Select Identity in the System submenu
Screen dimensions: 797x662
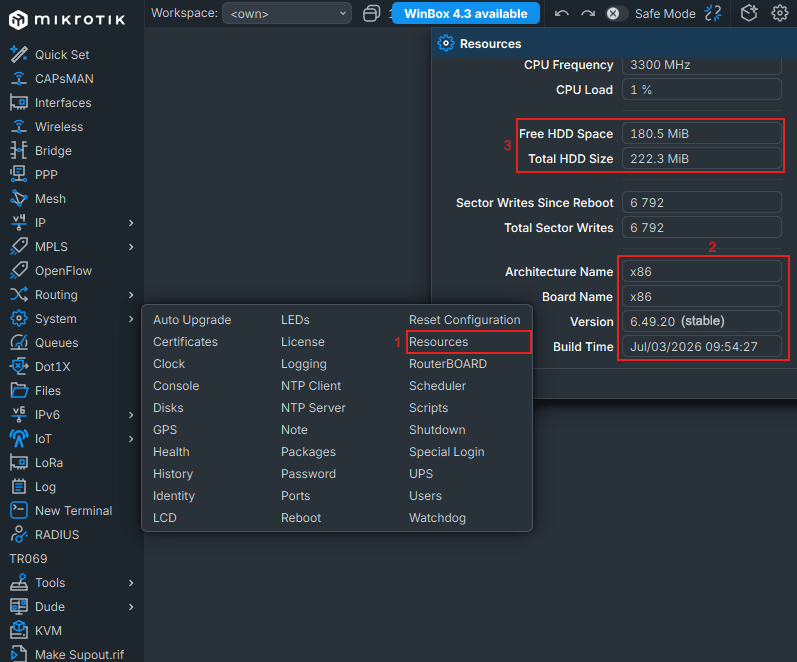(174, 496)
